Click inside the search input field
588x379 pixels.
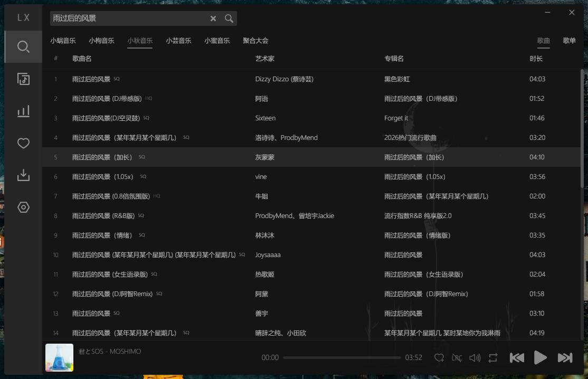pyautogui.click(x=127, y=18)
